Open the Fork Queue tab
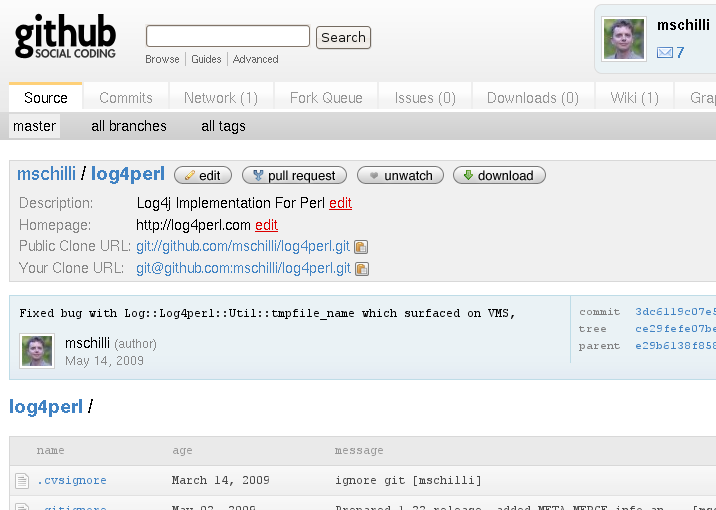 (x=326, y=98)
